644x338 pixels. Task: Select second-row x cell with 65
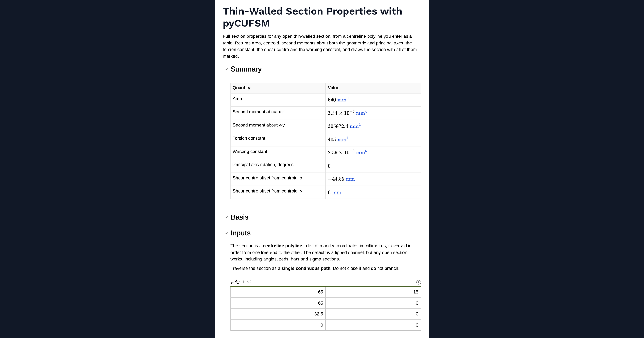click(278, 303)
